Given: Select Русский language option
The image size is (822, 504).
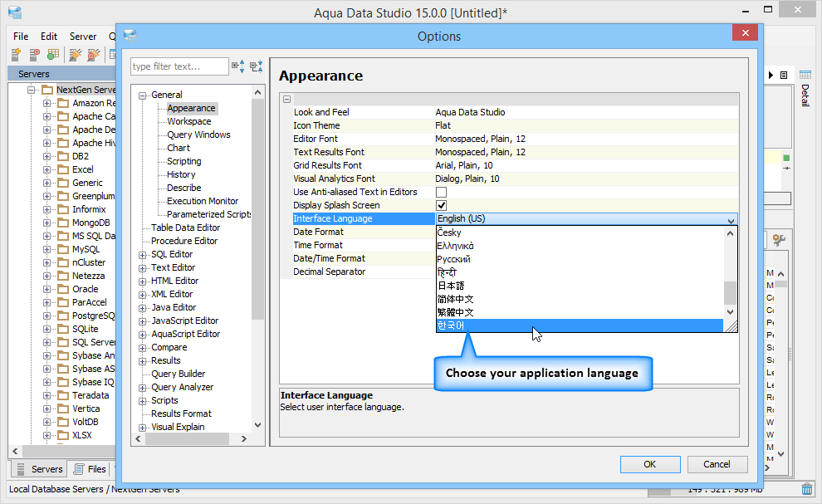Looking at the screenshot, I should pyautogui.click(x=580, y=259).
